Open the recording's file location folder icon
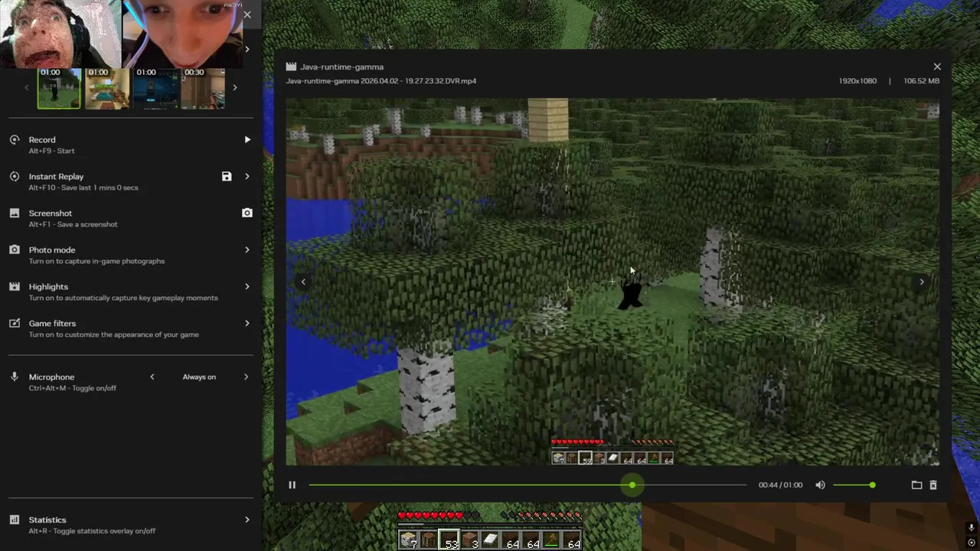Viewport: 980px width, 551px height. [916, 485]
